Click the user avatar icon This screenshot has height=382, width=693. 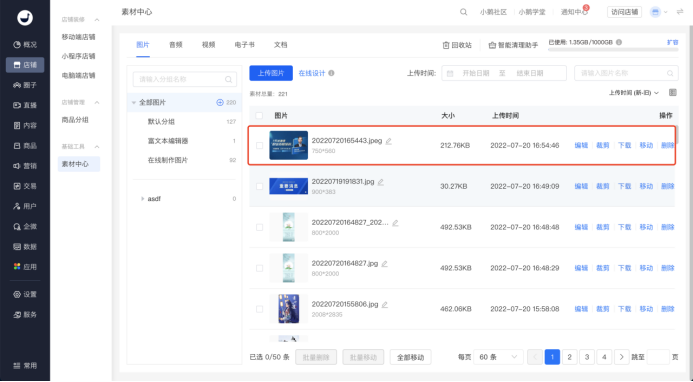tap(655, 12)
